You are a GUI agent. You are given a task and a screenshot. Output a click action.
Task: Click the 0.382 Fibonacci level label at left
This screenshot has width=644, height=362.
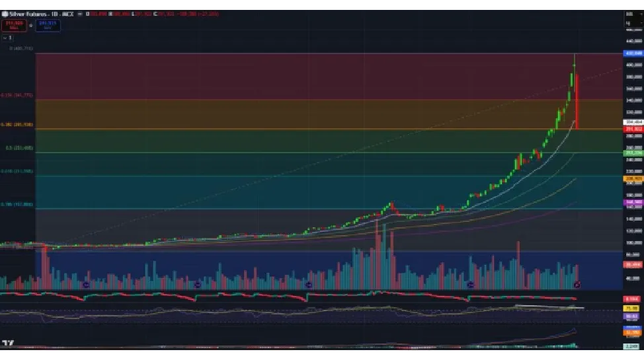coord(17,124)
